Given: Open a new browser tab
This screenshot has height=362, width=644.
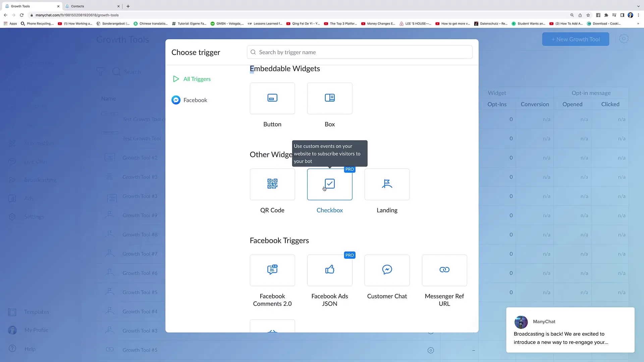Looking at the screenshot, I should 128,6.
